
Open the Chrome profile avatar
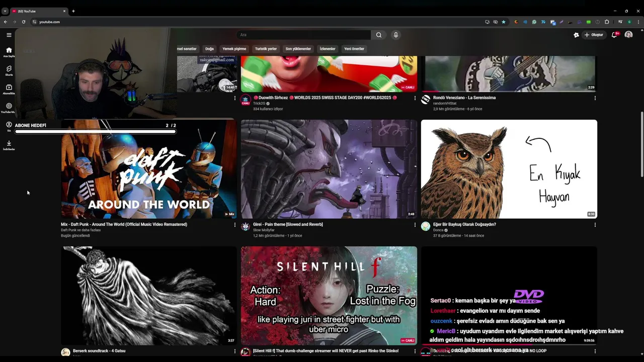click(629, 22)
